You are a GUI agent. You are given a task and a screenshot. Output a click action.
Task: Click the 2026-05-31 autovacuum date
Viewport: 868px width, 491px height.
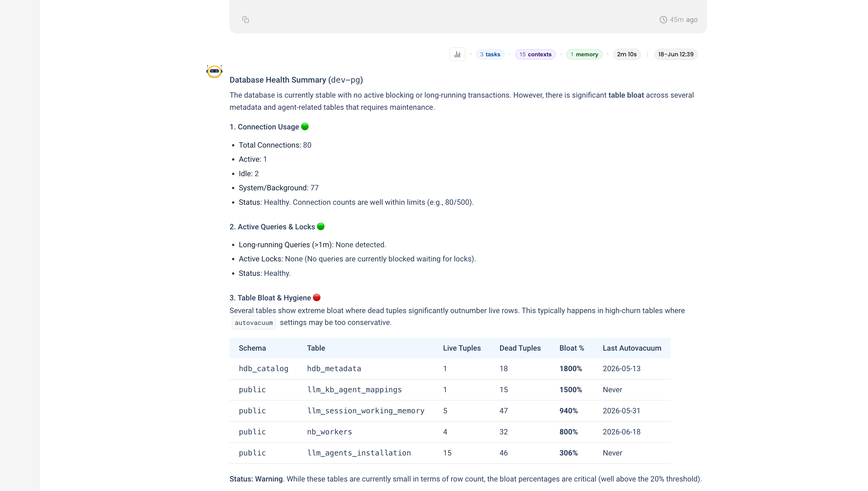click(x=621, y=411)
